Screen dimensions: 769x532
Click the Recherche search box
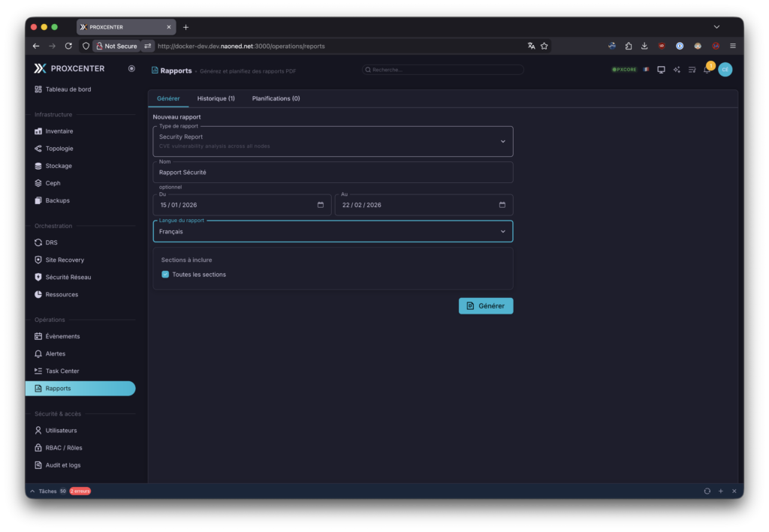pos(443,70)
